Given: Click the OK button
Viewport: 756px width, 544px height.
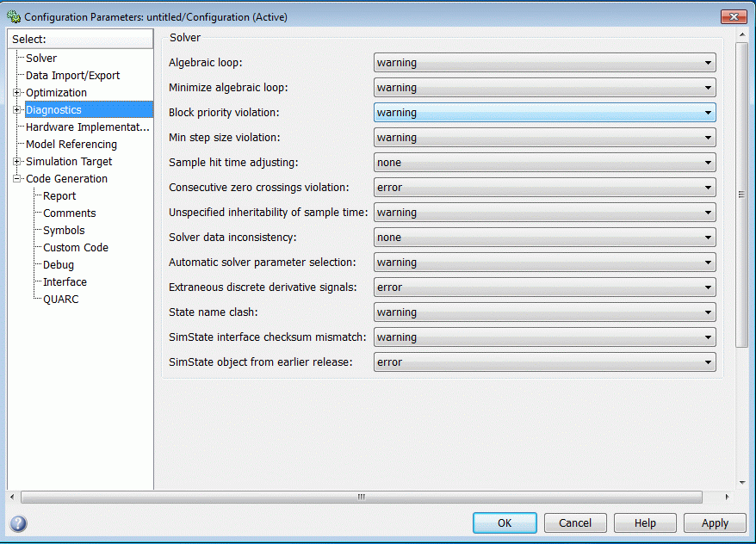Looking at the screenshot, I should 505,523.
